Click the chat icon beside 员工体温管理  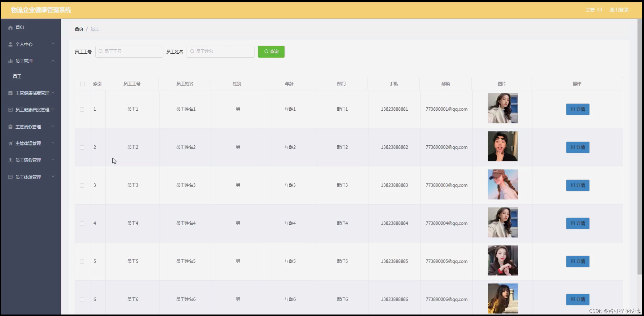click(x=10, y=177)
